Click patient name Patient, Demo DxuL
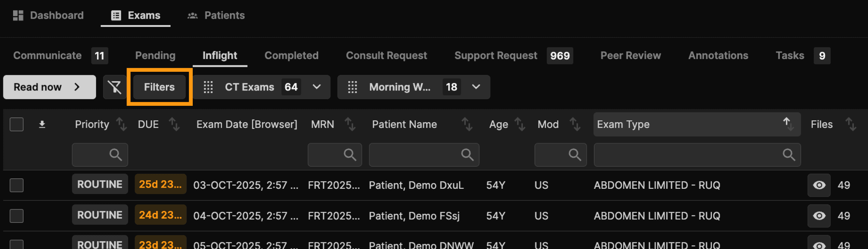This screenshot has height=249, width=868. pyautogui.click(x=416, y=185)
